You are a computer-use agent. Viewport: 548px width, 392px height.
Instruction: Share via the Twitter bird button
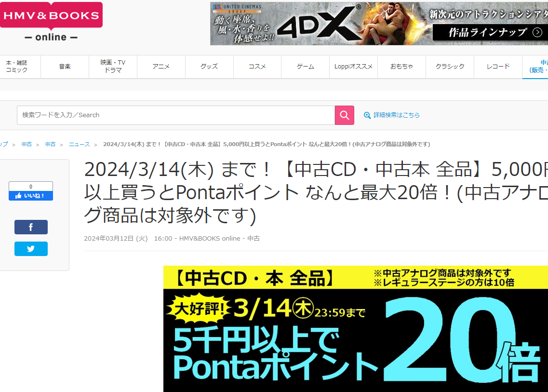(x=31, y=249)
